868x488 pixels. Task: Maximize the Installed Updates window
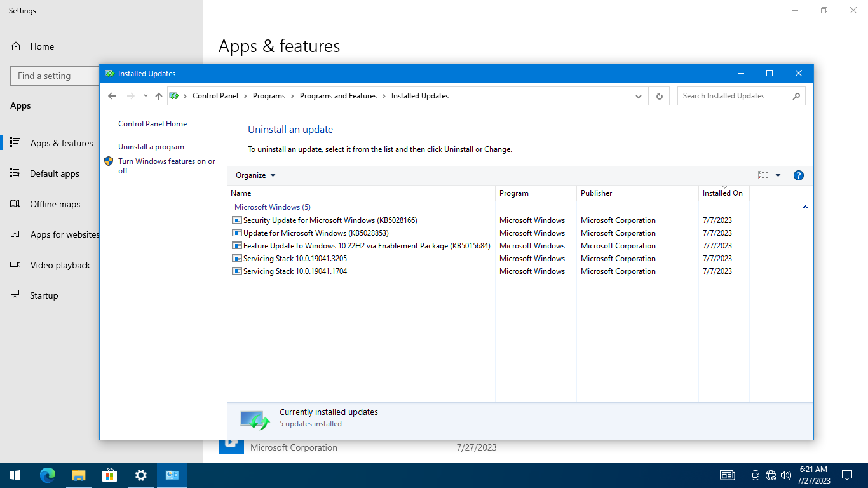click(x=770, y=74)
